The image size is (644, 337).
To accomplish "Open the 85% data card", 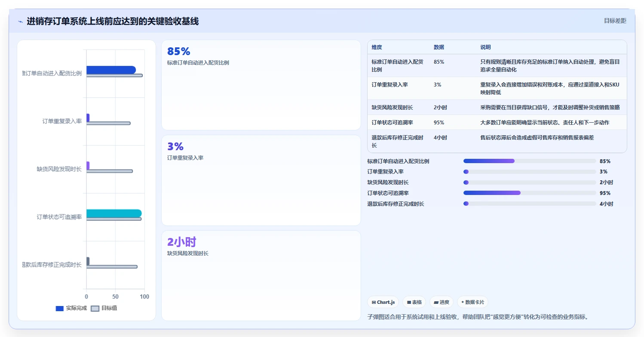I will [x=261, y=85].
